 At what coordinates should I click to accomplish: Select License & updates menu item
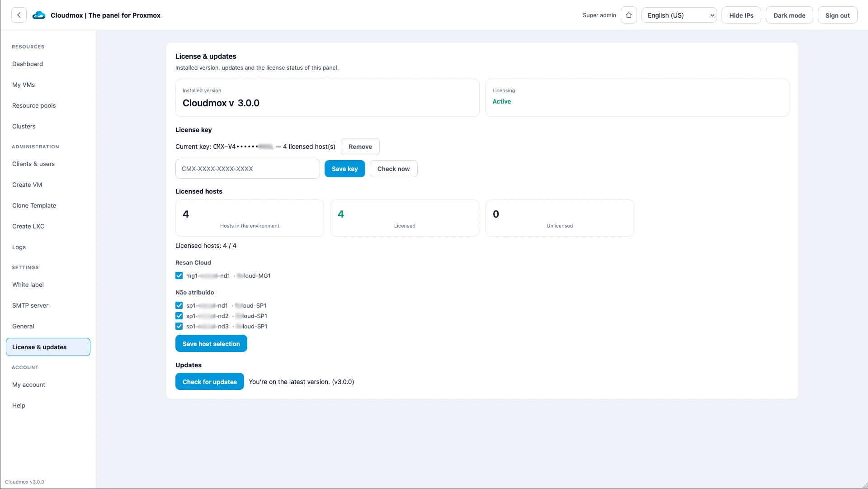(48, 347)
